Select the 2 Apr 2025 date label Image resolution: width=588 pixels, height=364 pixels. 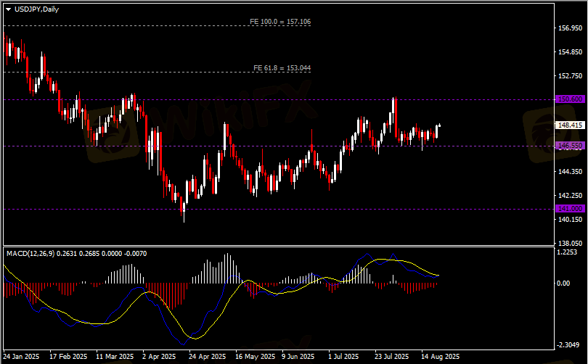click(x=159, y=357)
